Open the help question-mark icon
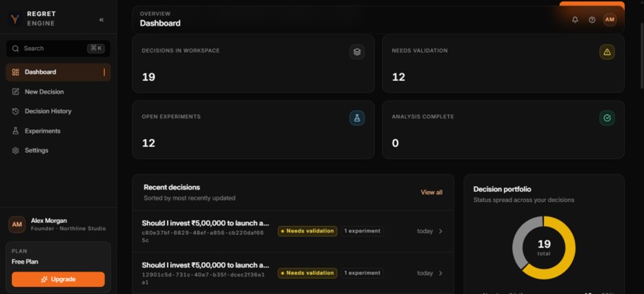This screenshot has width=644, height=294. click(592, 20)
